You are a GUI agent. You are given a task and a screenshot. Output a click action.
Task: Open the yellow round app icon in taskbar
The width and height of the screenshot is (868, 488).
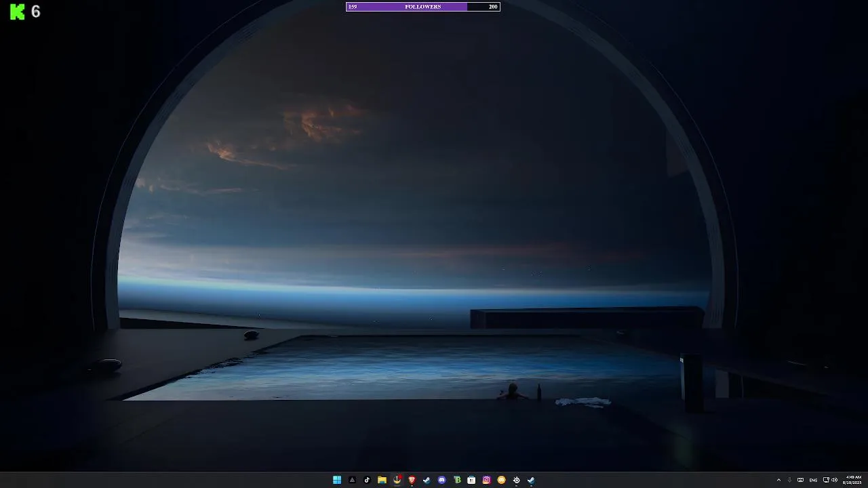pos(501,480)
